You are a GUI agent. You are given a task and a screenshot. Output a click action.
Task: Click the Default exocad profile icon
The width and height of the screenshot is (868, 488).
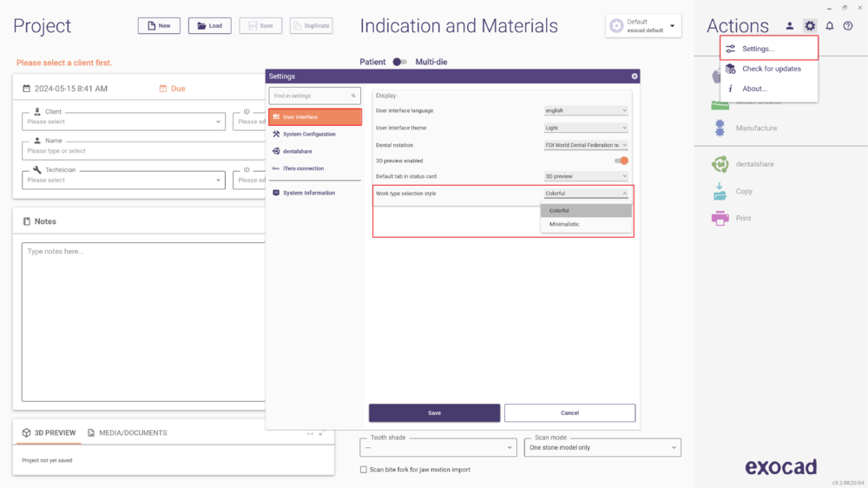(616, 26)
